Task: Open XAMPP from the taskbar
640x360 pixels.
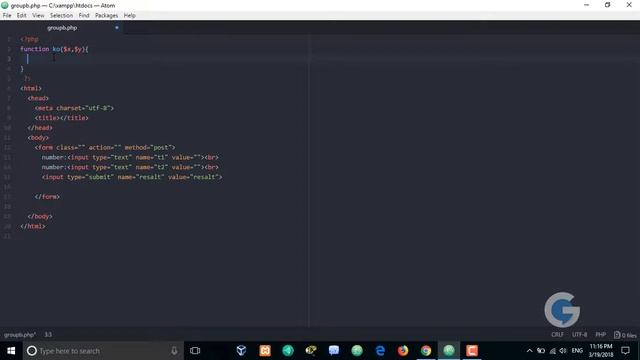Action: pos(265,351)
